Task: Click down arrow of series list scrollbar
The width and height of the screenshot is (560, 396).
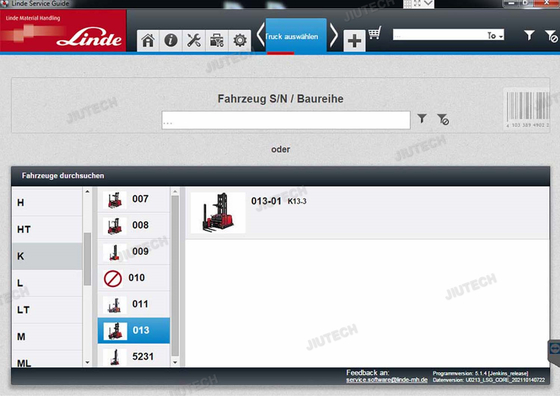Action: tap(175, 362)
